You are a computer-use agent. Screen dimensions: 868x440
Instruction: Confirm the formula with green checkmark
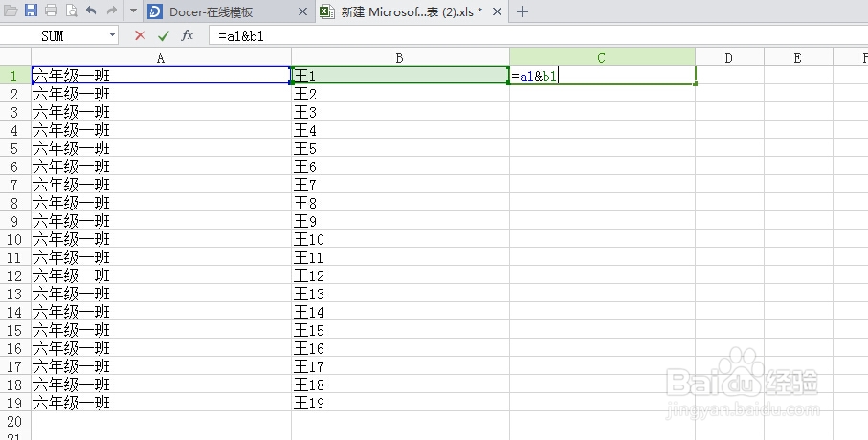[164, 36]
